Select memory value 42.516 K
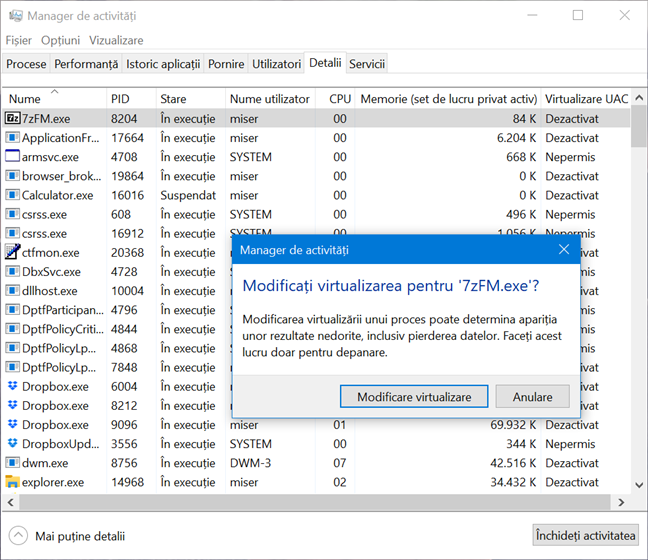648x560 pixels. pos(513,463)
